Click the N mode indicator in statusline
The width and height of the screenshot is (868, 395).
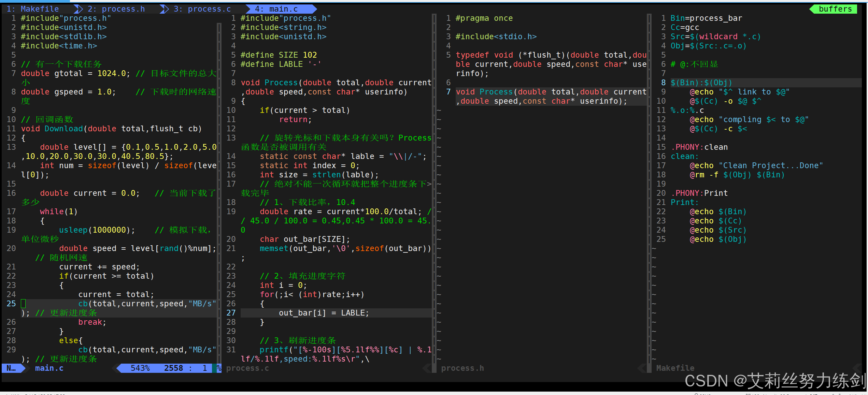click(x=11, y=368)
